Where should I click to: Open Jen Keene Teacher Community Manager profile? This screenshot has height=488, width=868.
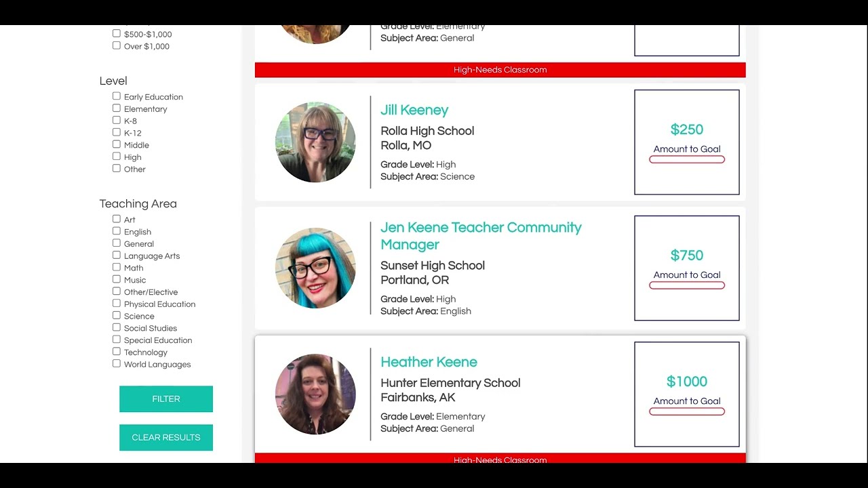481,236
